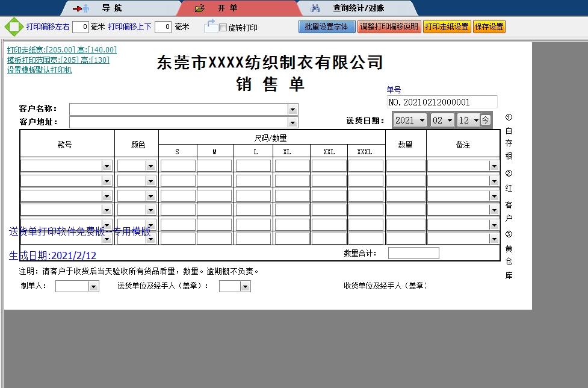
Task: Click the 批量设置字体 button
Action: point(327,27)
